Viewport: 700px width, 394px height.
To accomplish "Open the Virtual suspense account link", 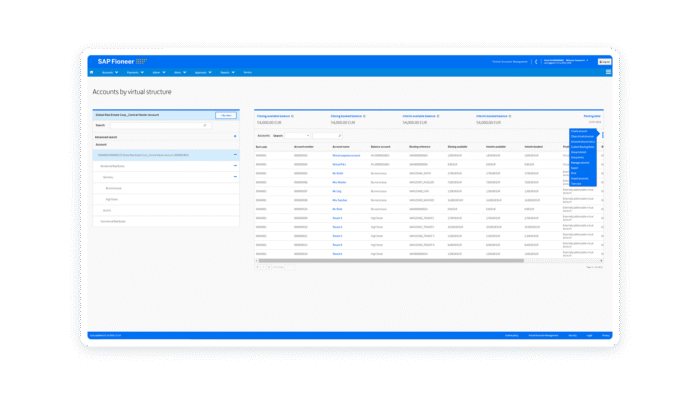I will pyautogui.click(x=346, y=156).
